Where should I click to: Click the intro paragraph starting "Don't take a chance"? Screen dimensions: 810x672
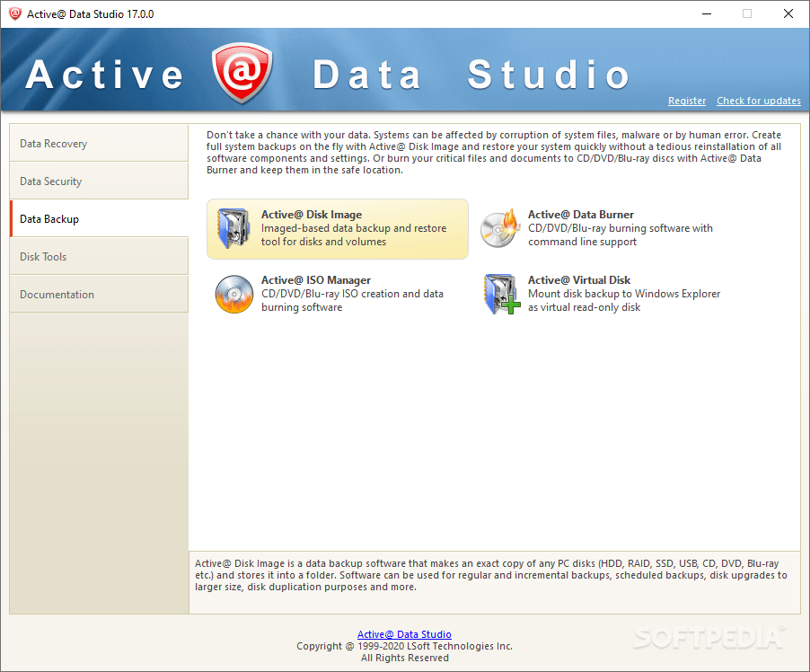coord(494,153)
